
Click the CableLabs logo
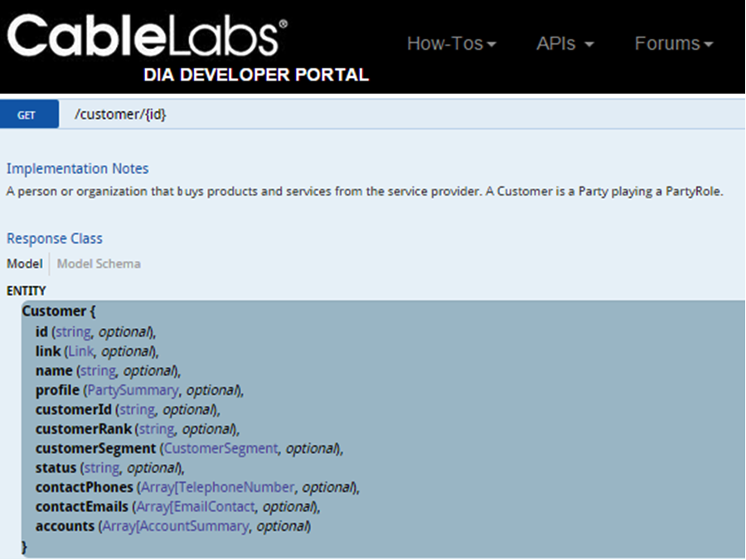(148, 37)
